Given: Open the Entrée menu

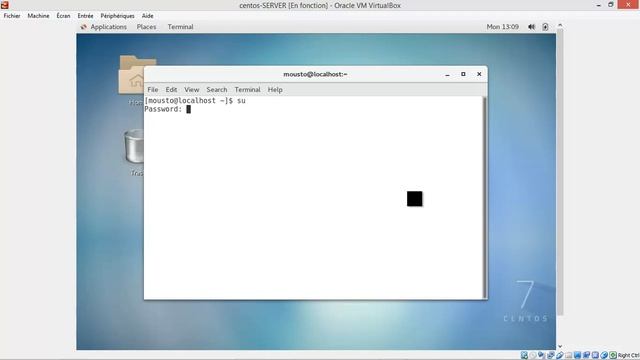Looking at the screenshot, I should (x=85, y=16).
